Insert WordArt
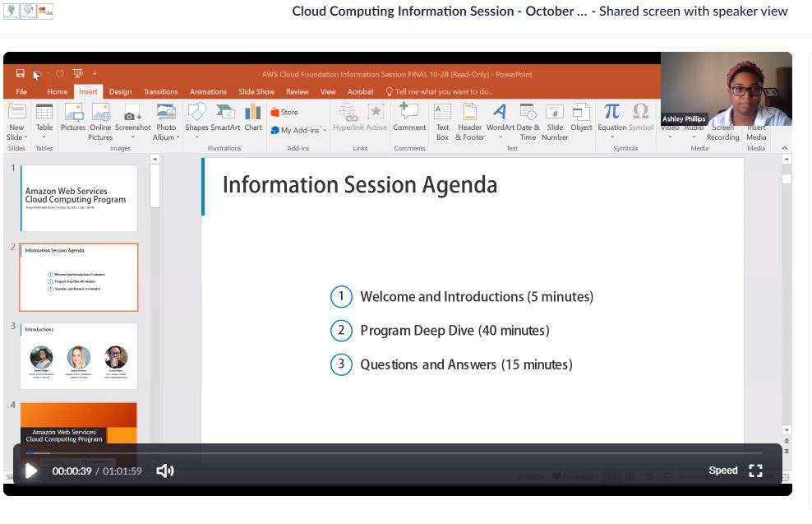This screenshot has height=524, width=812. [x=501, y=121]
